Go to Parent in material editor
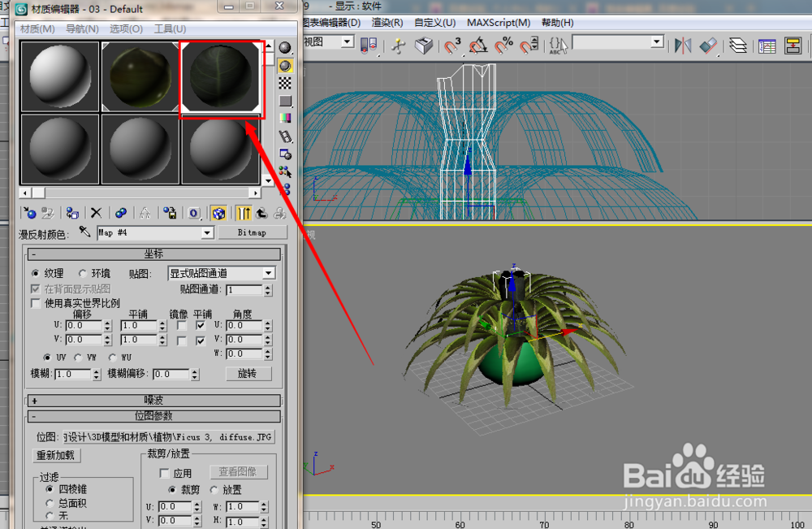 click(261, 213)
